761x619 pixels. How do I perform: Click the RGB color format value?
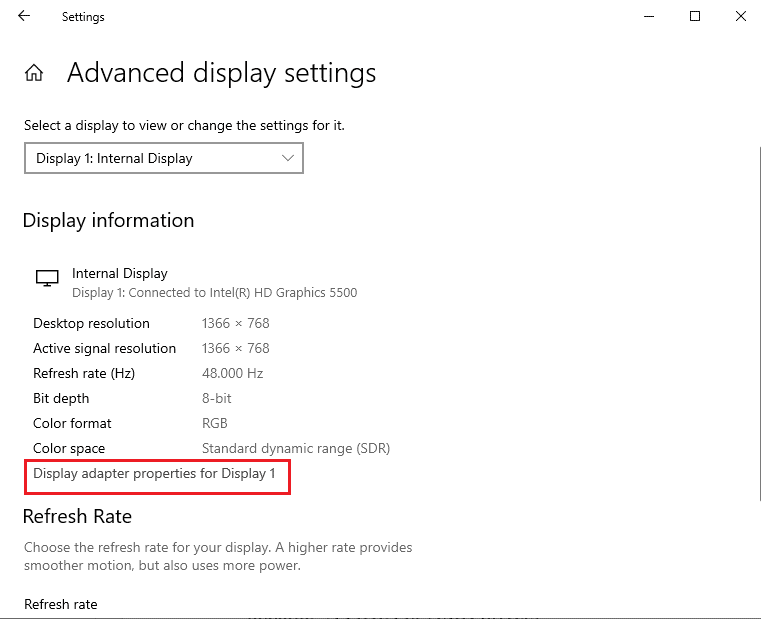tap(214, 423)
